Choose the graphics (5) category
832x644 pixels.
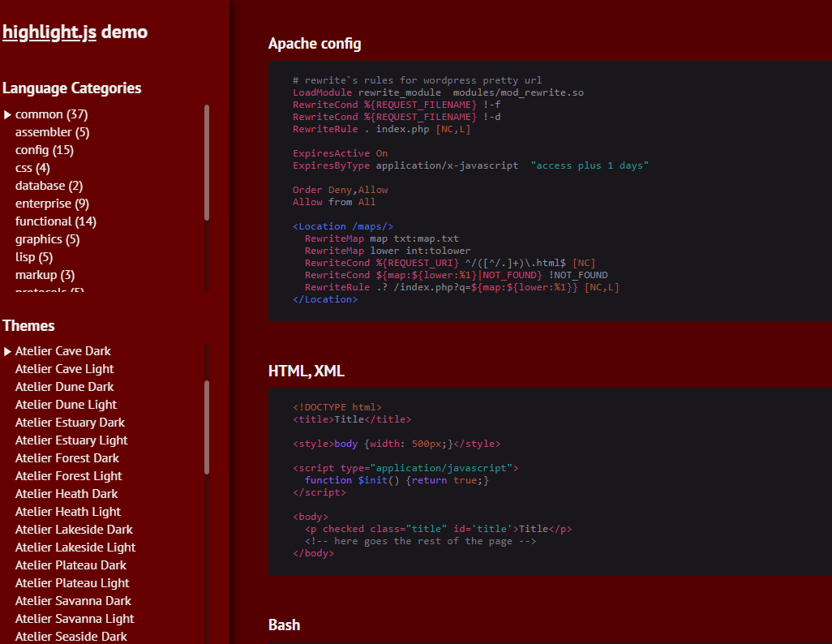click(47, 239)
